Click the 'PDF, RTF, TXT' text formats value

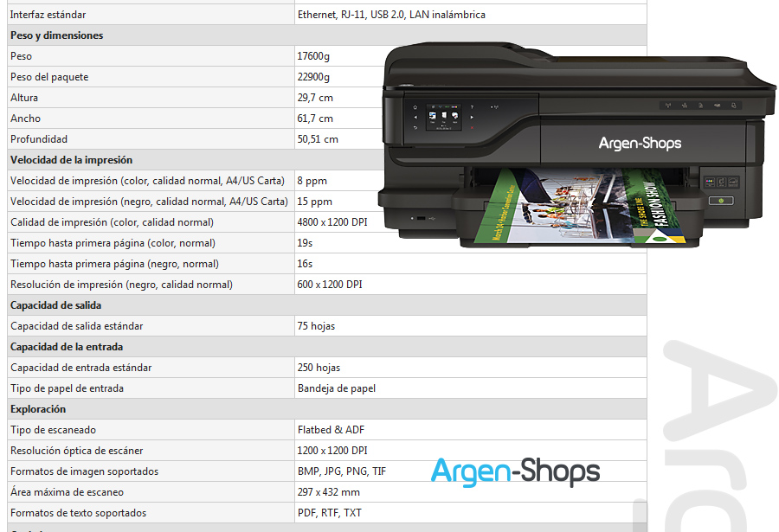pyautogui.click(x=330, y=513)
